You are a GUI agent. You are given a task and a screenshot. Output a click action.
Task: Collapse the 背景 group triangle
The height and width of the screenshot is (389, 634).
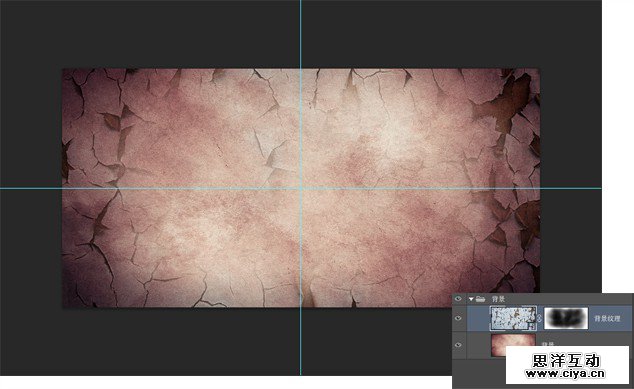[x=471, y=299]
